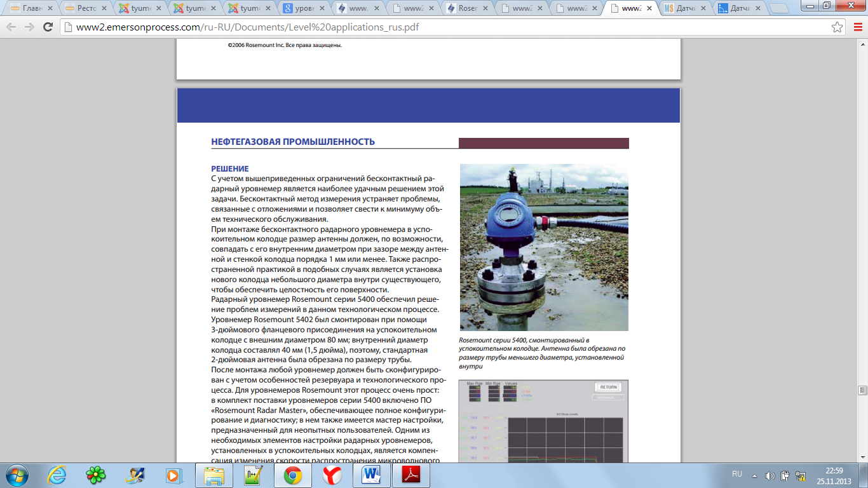Image resolution: width=868 pixels, height=488 pixels.
Task: Open Adobe Reader from the taskbar
Action: [x=411, y=475]
